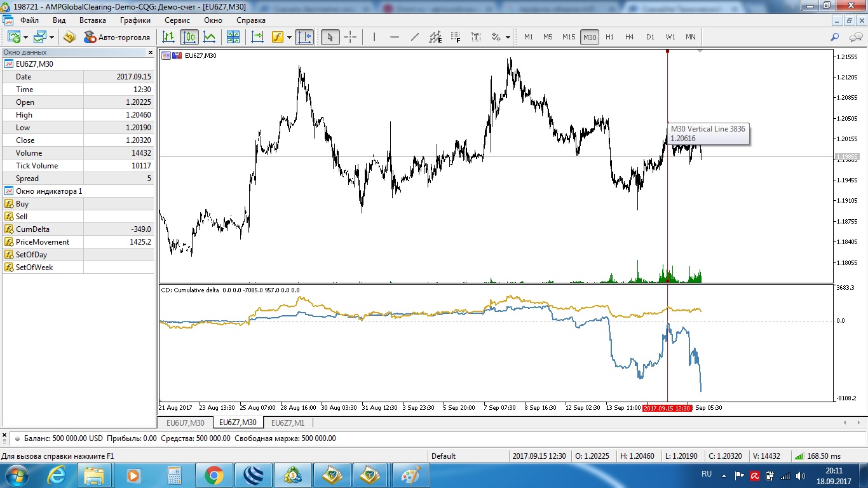The width and height of the screenshot is (868, 488).
Task: Expand the indicators dropdown arrow
Action: tap(289, 37)
